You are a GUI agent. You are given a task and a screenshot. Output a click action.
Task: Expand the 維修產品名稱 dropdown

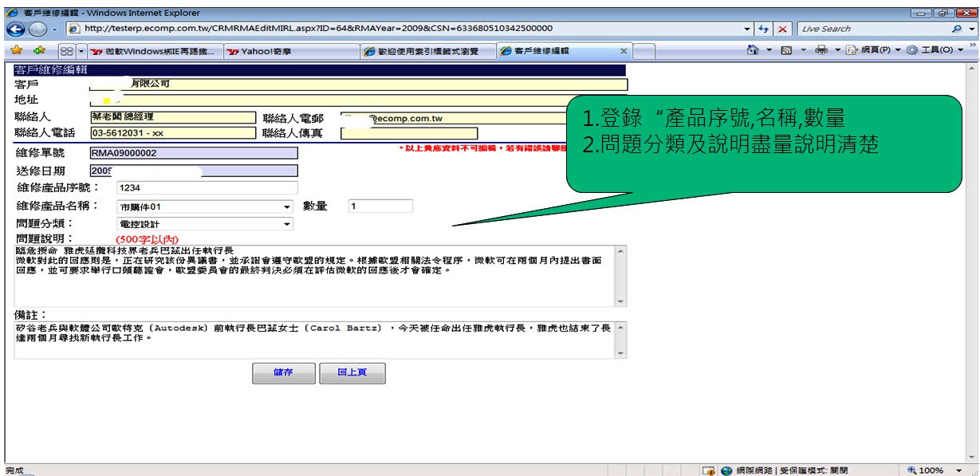[x=287, y=207]
